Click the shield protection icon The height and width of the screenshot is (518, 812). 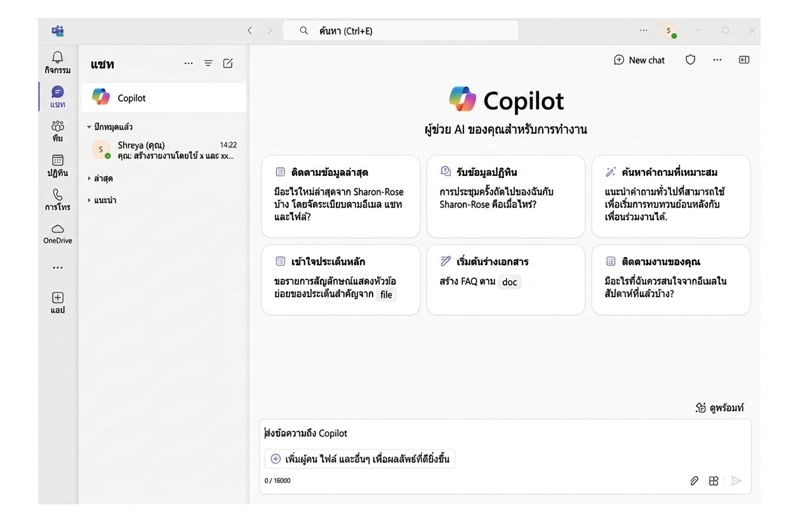tap(690, 60)
